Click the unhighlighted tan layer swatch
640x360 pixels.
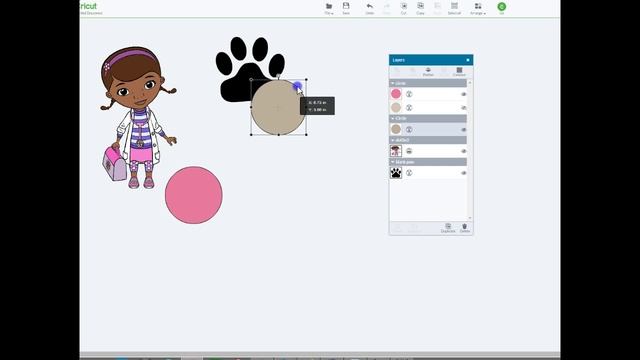pyautogui.click(x=396, y=107)
